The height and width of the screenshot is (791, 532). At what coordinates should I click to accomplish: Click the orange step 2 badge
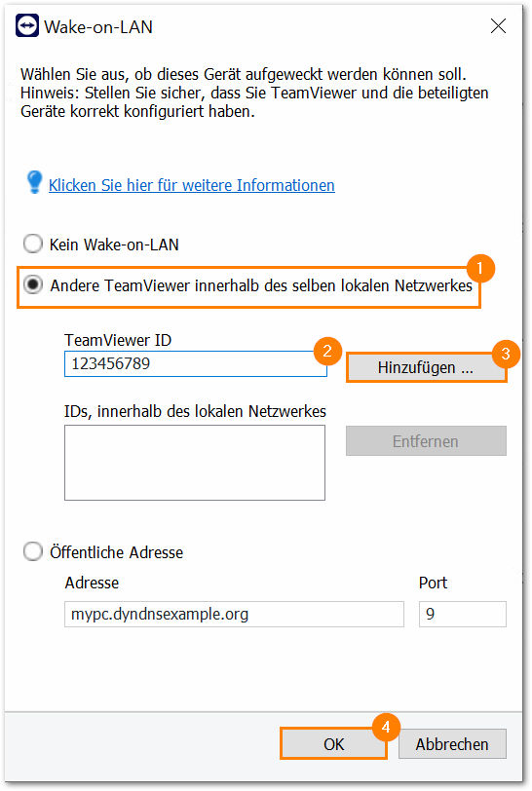coord(327,351)
